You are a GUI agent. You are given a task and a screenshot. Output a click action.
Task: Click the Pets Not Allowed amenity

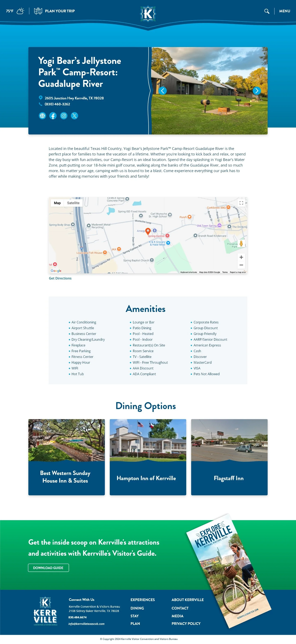coord(206,374)
